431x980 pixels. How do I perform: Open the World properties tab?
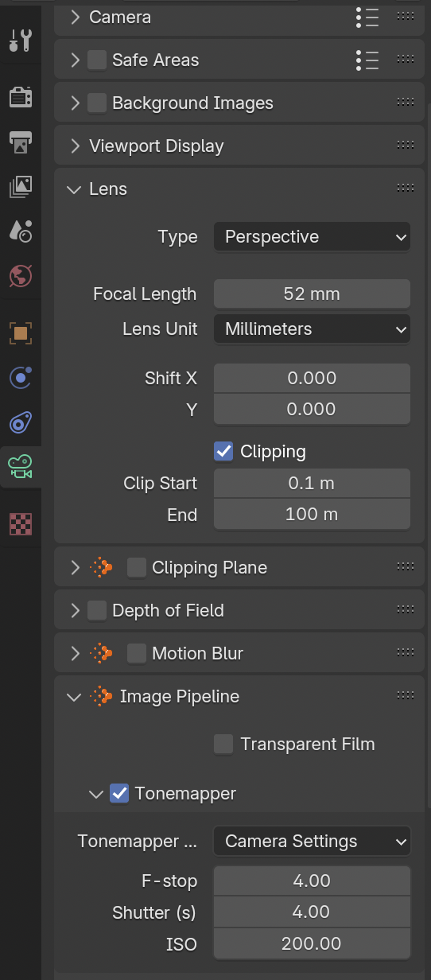[21, 275]
